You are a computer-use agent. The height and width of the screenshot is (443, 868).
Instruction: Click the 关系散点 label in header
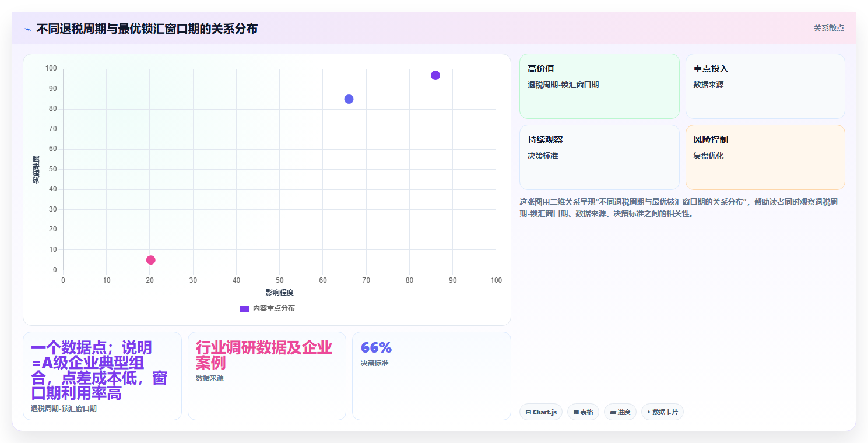[x=828, y=28]
